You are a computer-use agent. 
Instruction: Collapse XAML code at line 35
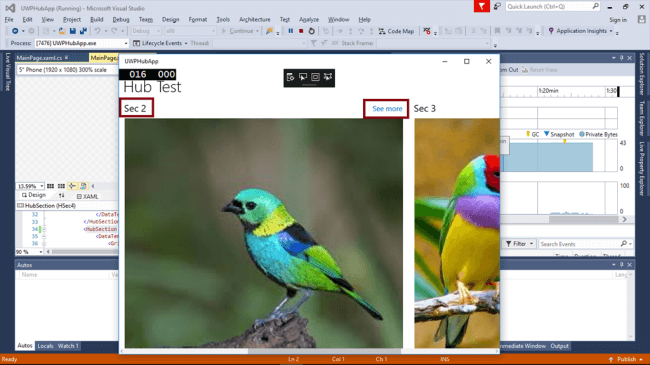tap(44, 236)
